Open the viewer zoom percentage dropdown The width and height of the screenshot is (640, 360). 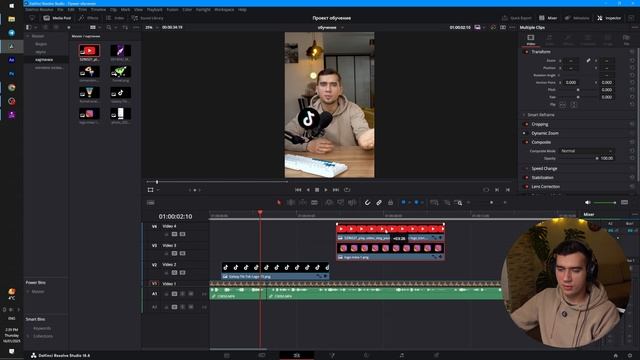coord(151,27)
